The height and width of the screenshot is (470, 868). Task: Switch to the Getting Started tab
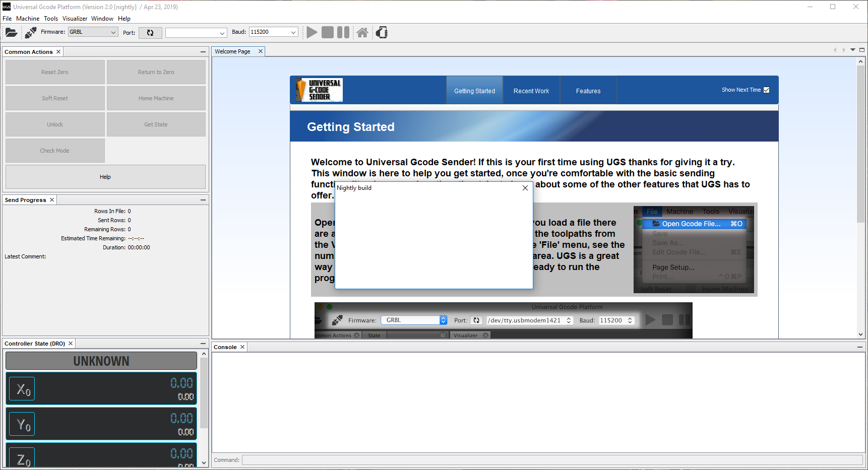474,91
